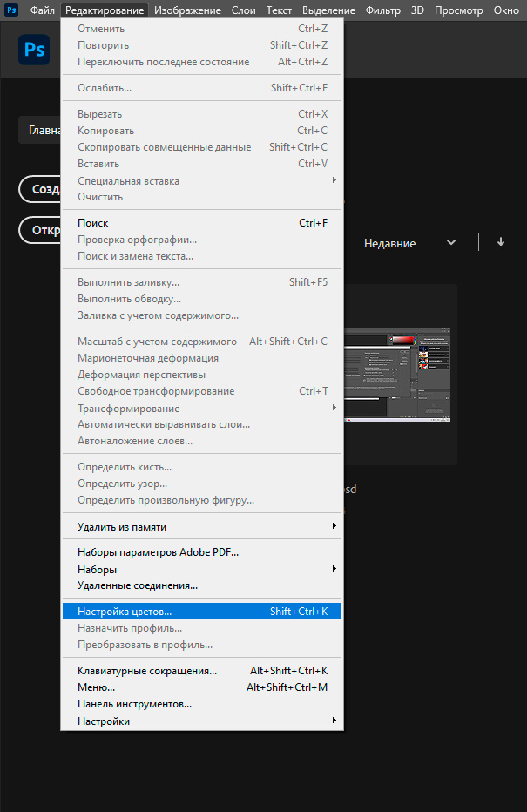Open the Недавние sort dropdown
Screen dimensions: 527x812
(409, 243)
